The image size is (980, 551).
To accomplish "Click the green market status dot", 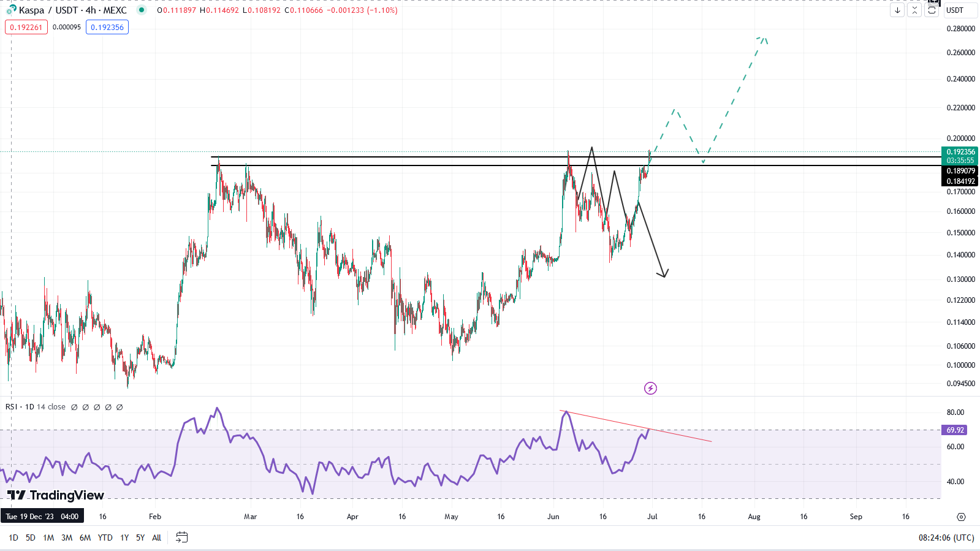I will (x=142, y=10).
